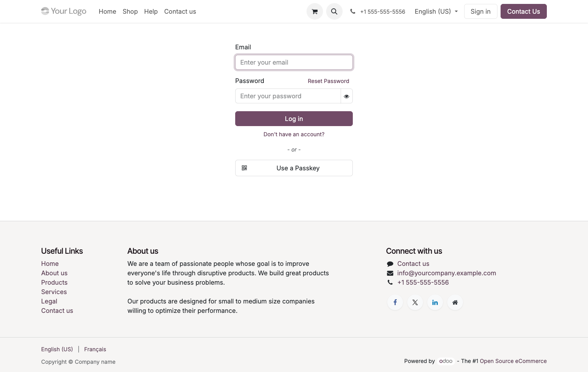Click the Log in button

coord(294,119)
